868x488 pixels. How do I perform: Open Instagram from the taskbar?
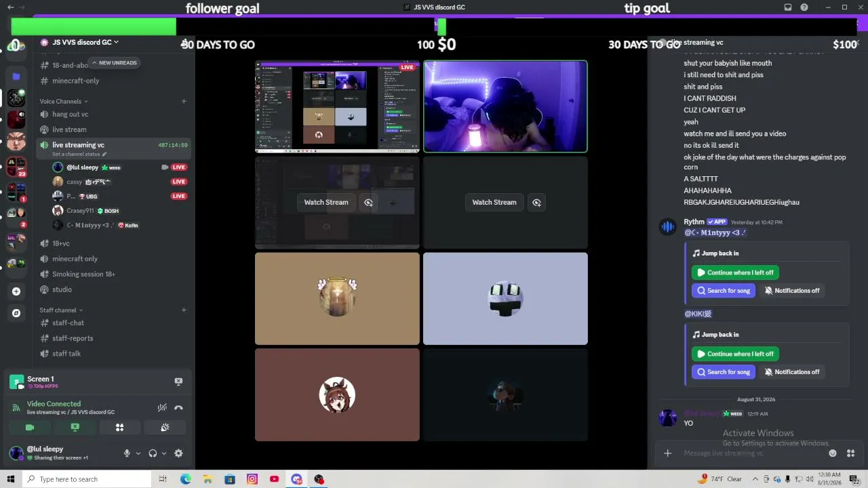[252, 479]
